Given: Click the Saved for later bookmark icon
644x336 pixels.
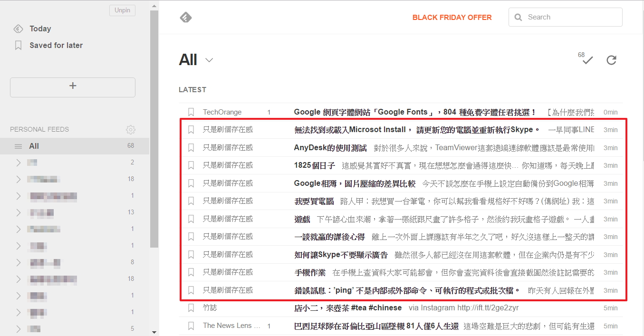Looking at the screenshot, I should (18, 45).
